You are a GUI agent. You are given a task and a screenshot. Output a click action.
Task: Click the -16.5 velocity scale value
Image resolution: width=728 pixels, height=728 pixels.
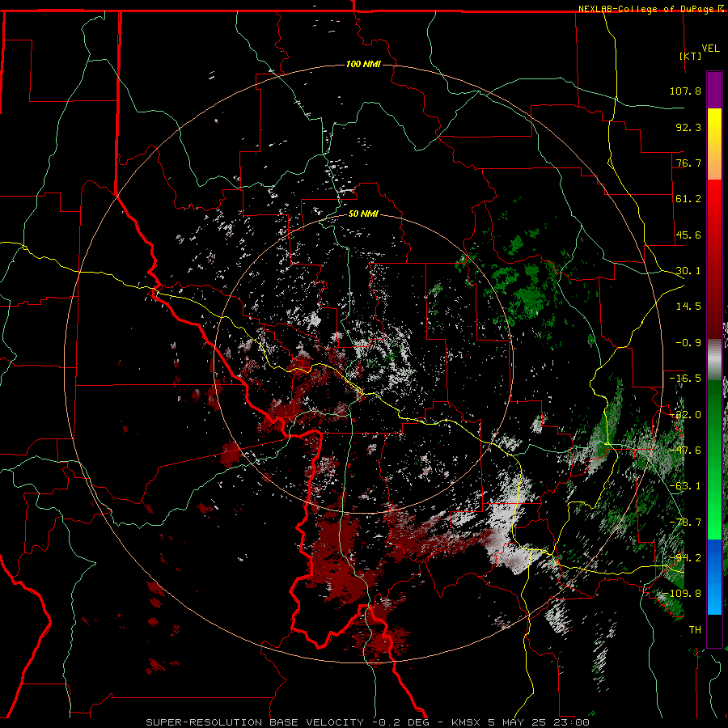[x=685, y=379]
